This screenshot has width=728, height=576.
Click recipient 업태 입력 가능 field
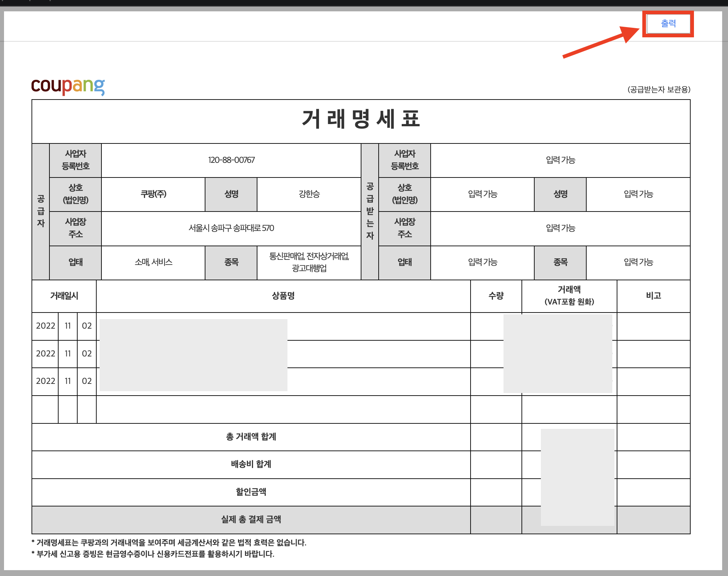pyautogui.click(x=482, y=262)
